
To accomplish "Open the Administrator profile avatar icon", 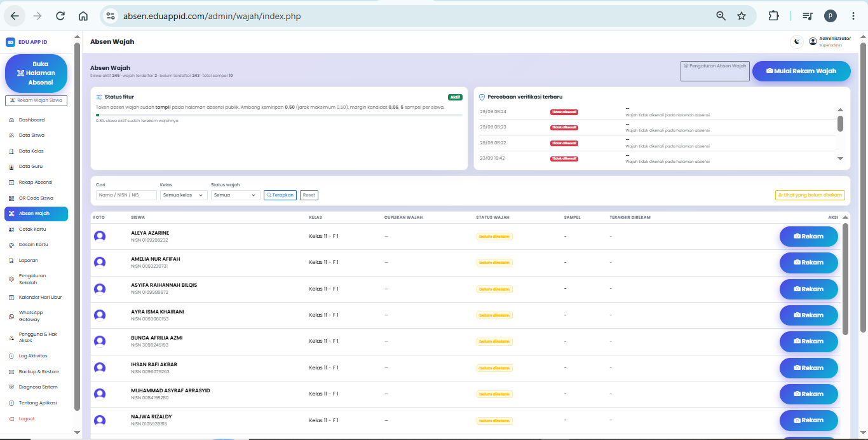I will [813, 41].
